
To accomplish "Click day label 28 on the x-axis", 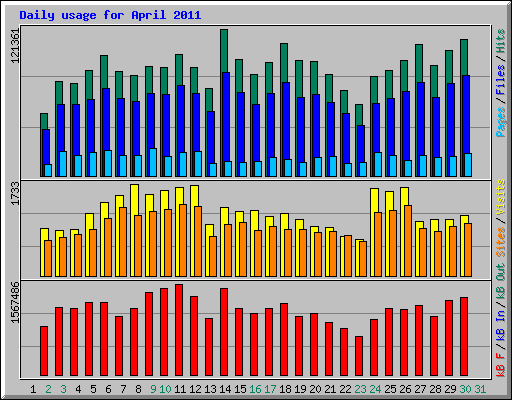I will click(x=435, y=389).
